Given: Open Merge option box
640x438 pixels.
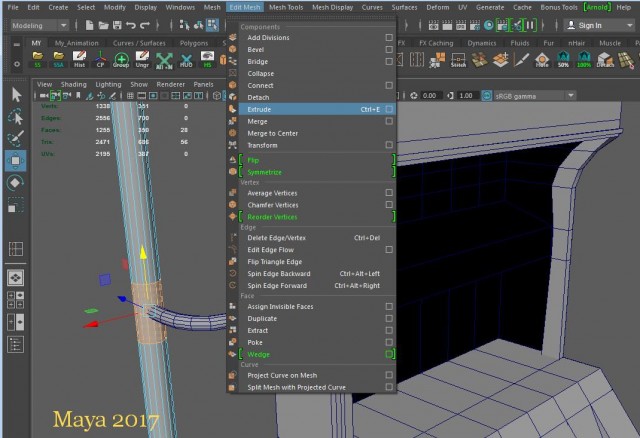Looking at the screenshot, I should (389, 121).
